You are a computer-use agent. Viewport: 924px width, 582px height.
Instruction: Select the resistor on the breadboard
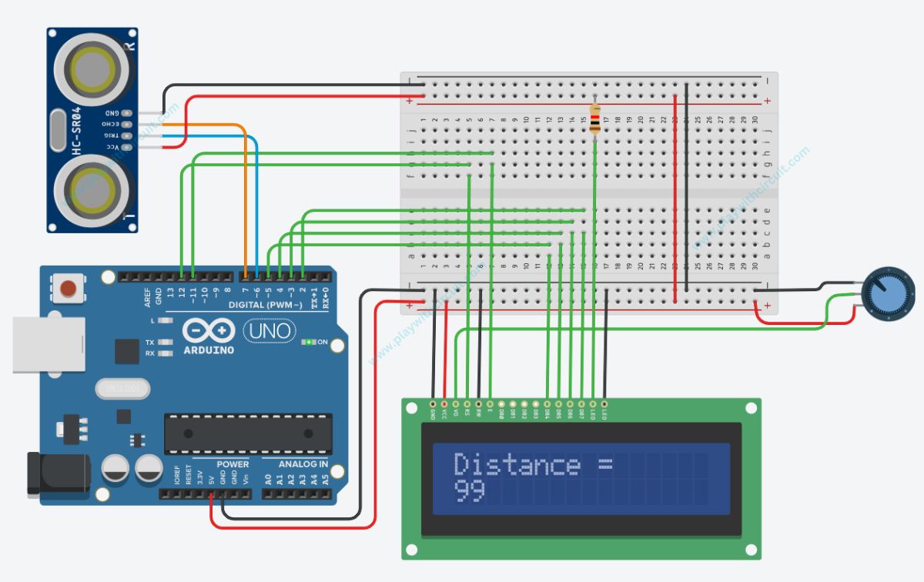click(594, 119)
